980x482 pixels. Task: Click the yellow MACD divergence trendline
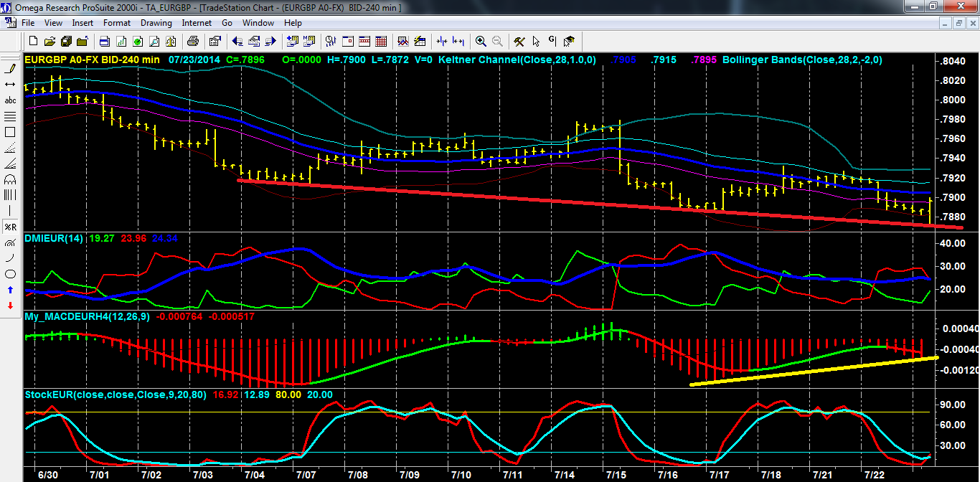[x=811, y=371]
